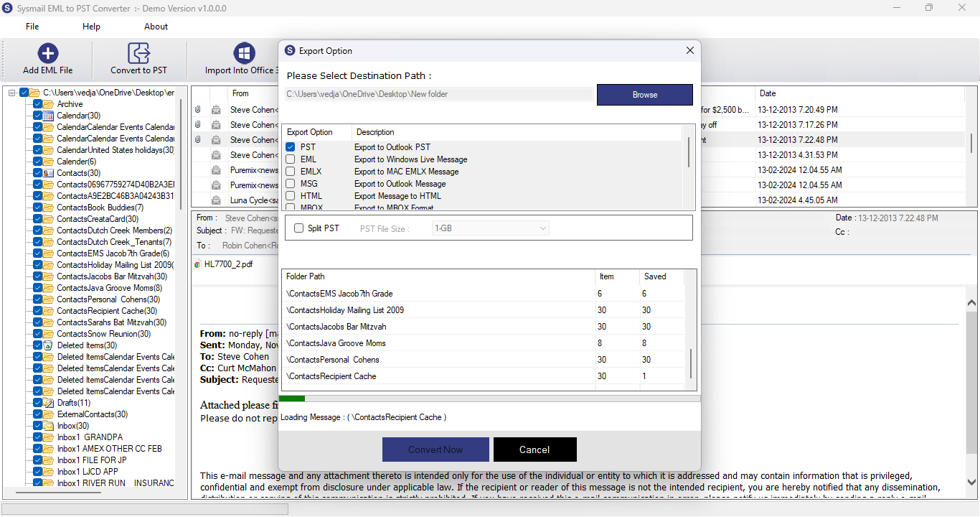Click the Add EML File icon

coord(48,53)
